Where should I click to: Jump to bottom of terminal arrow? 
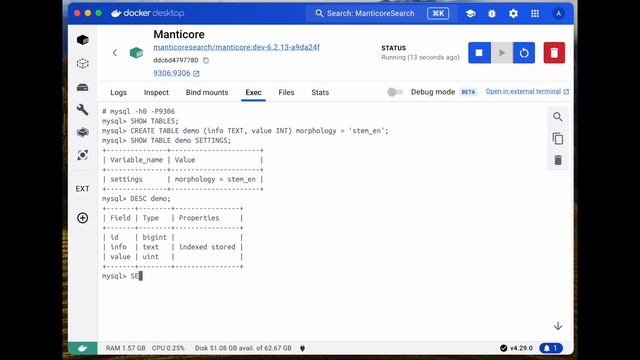click(558, 326)
